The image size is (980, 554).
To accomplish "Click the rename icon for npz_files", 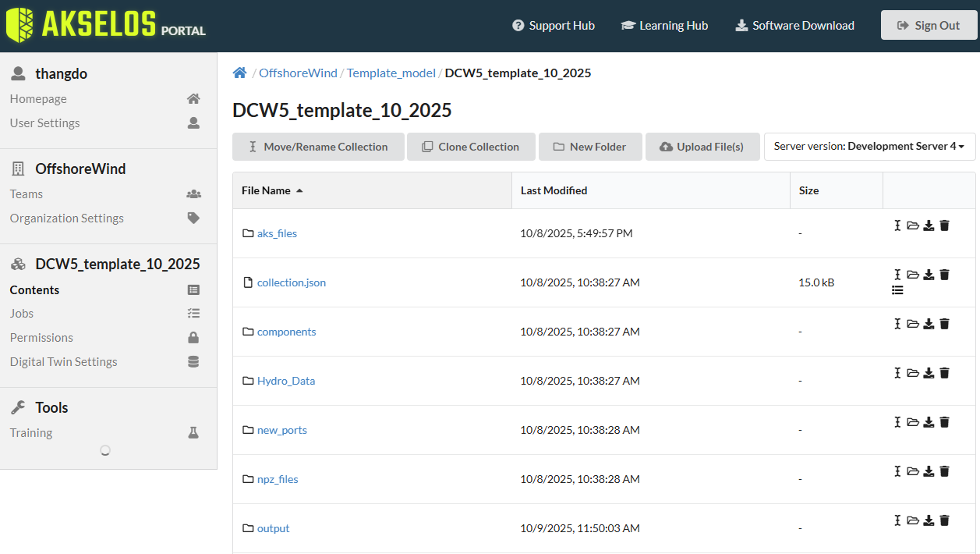I will [897, 471].
